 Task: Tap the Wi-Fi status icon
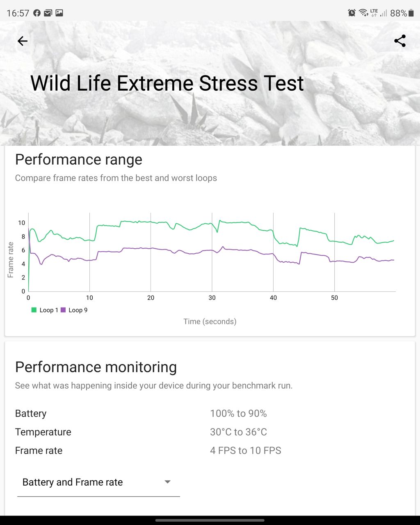pos(363,13)
